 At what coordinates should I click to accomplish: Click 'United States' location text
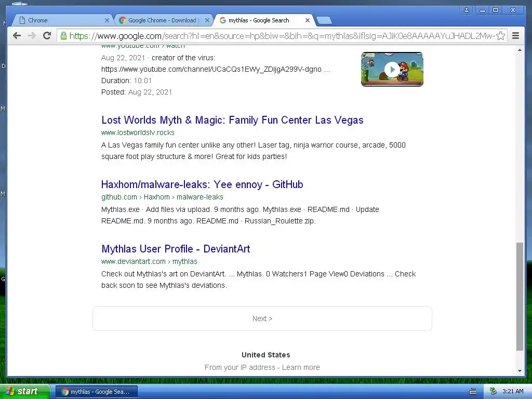pos(265,355)
